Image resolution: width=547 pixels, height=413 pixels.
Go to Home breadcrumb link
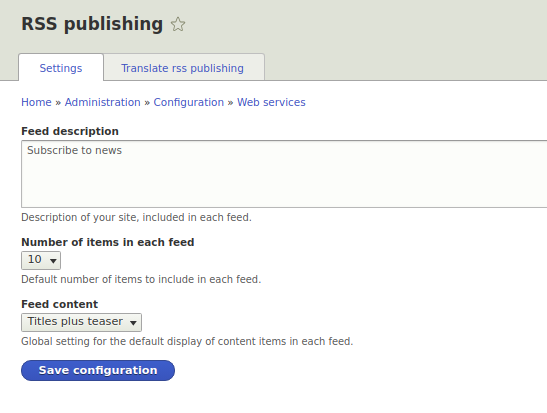click(36, 102)
